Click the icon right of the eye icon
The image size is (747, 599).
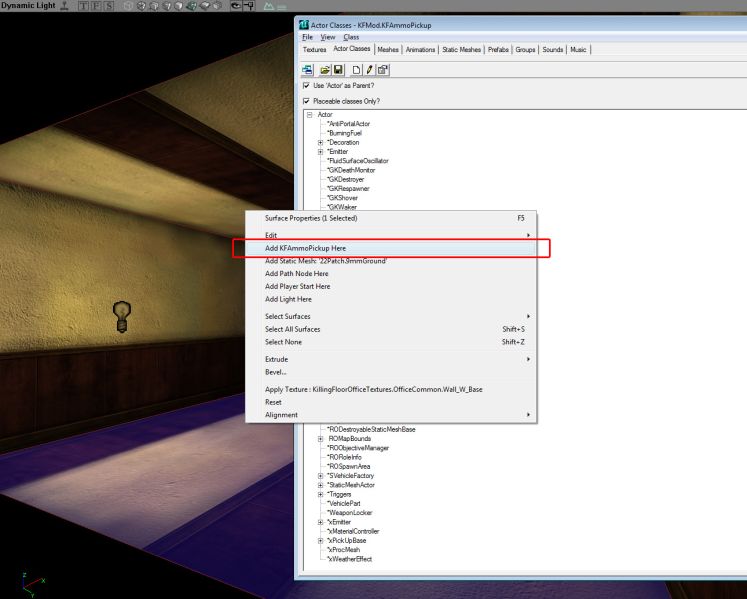click(249, 6)
